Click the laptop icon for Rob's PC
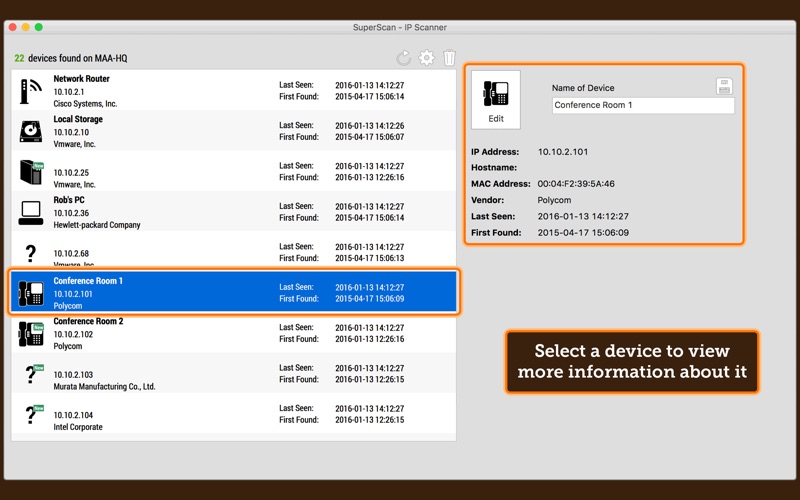 (31, 212)
